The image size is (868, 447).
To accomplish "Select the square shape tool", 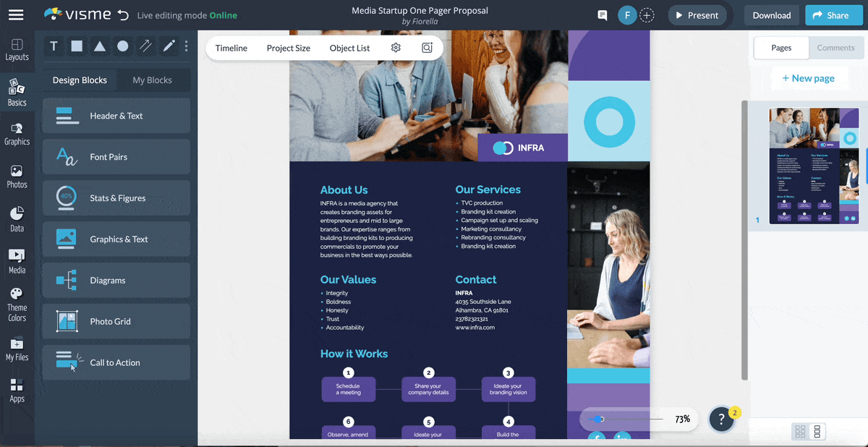I will coord(77,46).
